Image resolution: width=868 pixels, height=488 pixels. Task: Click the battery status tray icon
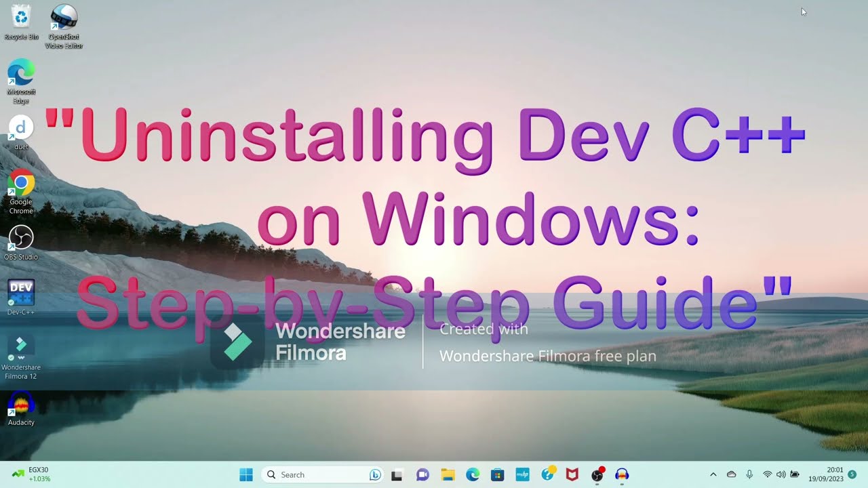tap(794, 474)
